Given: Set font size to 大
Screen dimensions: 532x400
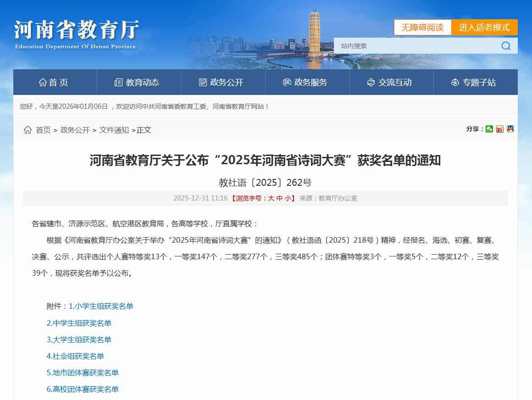Looking at the screenshot, I should click(271, 199).
